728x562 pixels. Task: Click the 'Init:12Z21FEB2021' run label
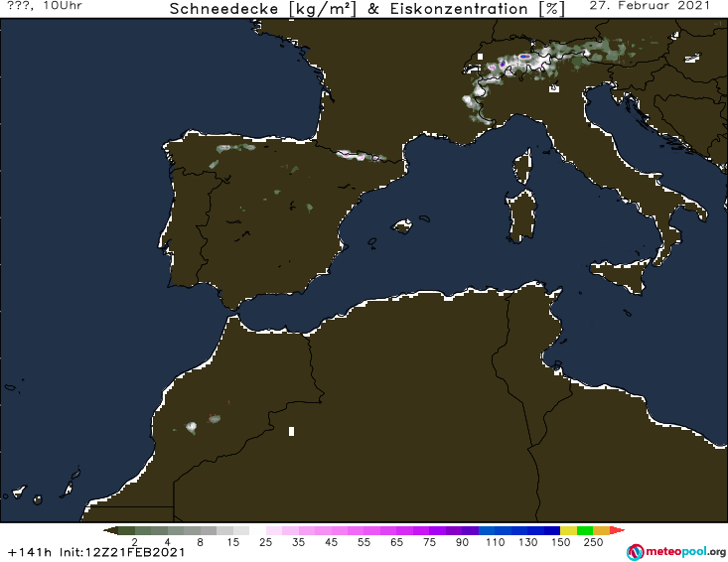pos(122,552)
